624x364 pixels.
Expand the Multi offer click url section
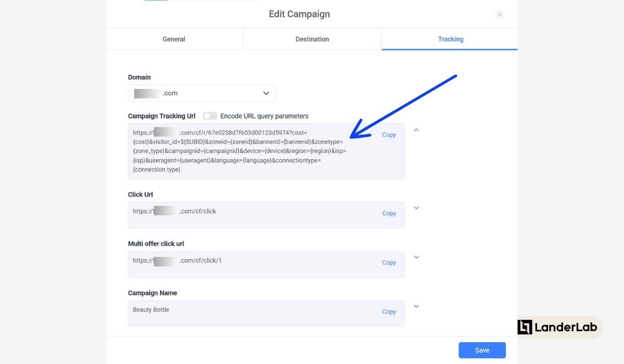pos(416,257)
